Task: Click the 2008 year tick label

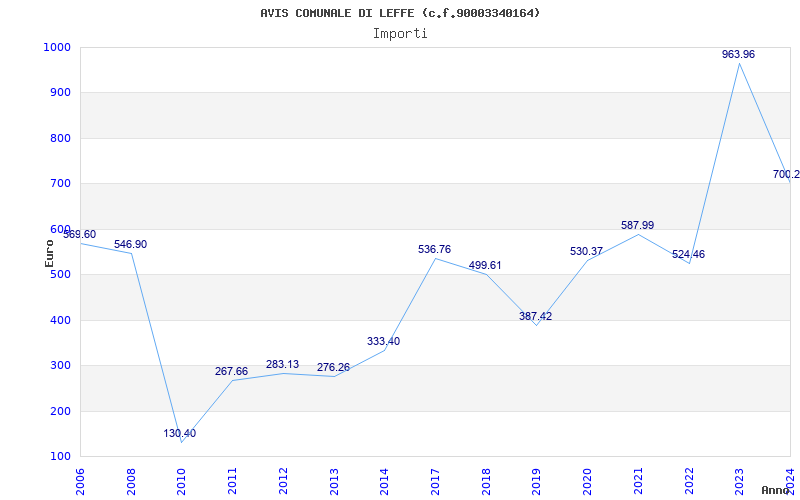Action: [131, 482]
